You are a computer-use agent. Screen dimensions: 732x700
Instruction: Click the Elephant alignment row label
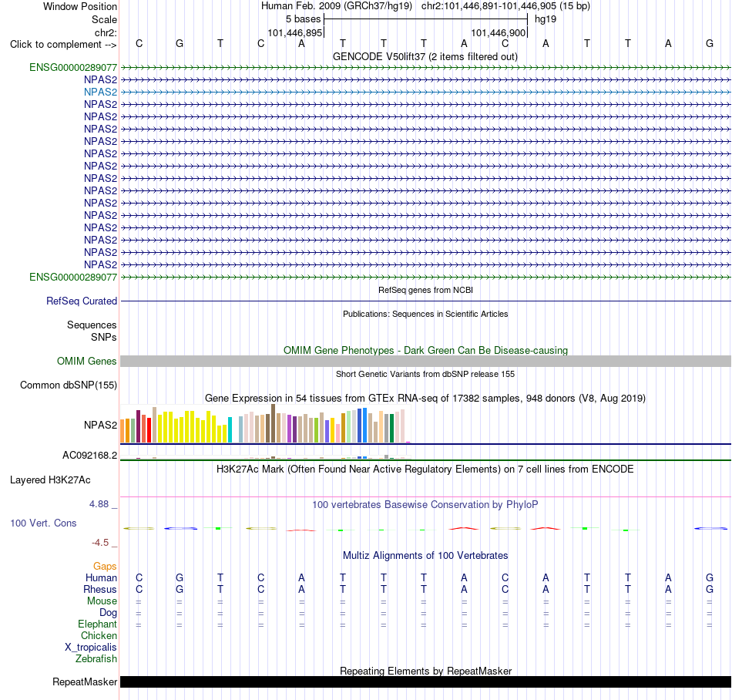97,624
